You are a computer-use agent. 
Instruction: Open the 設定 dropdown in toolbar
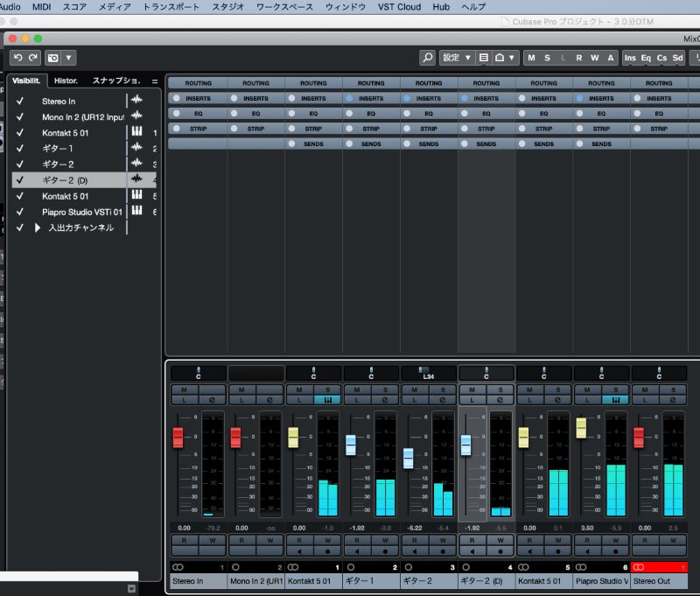click(456, 58)
